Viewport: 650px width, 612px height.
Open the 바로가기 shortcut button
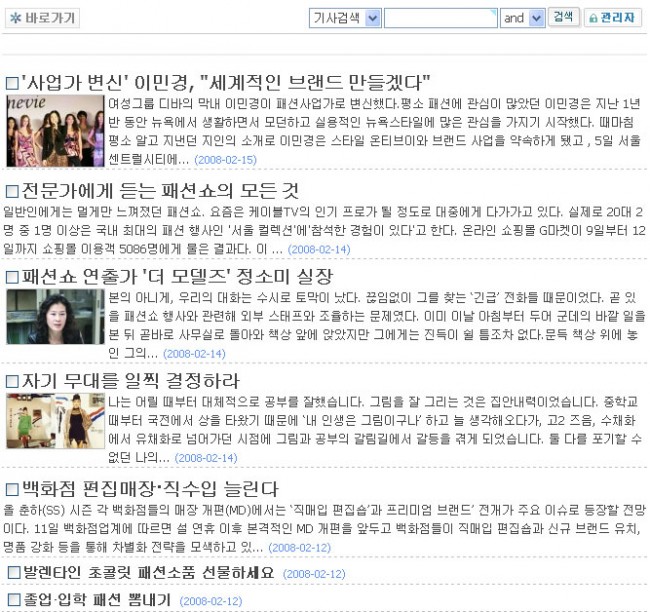42,18
